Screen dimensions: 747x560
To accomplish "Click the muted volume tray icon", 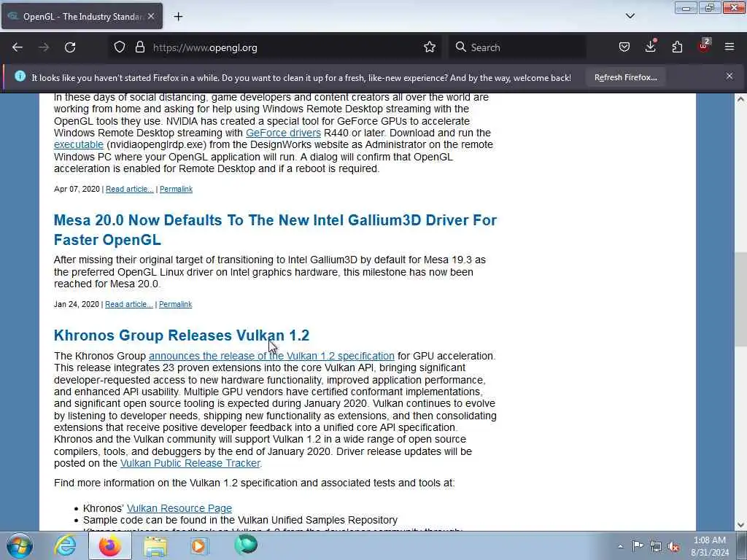I will click(673, 547).
